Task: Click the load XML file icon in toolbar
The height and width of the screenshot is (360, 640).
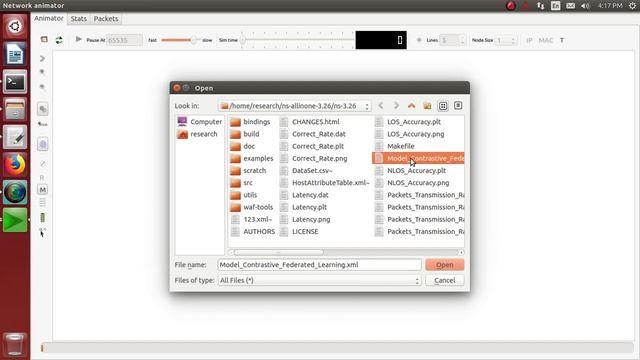Action: pos(44,40)
